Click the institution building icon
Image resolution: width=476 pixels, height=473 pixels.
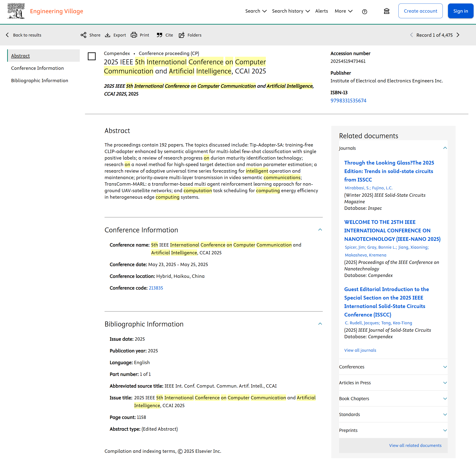[386, 11]
